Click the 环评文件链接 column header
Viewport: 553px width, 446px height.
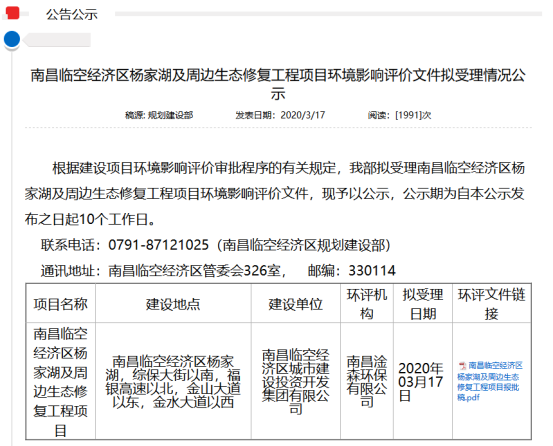coord(492,304)
